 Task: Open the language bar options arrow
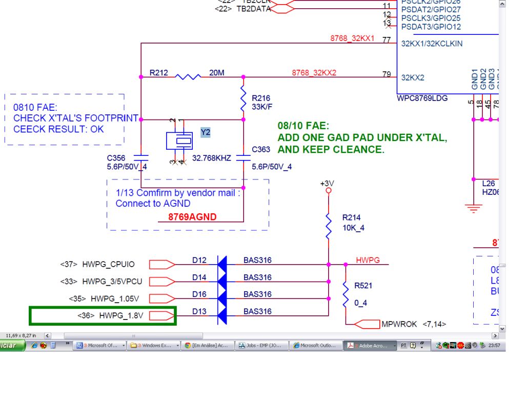422,347
